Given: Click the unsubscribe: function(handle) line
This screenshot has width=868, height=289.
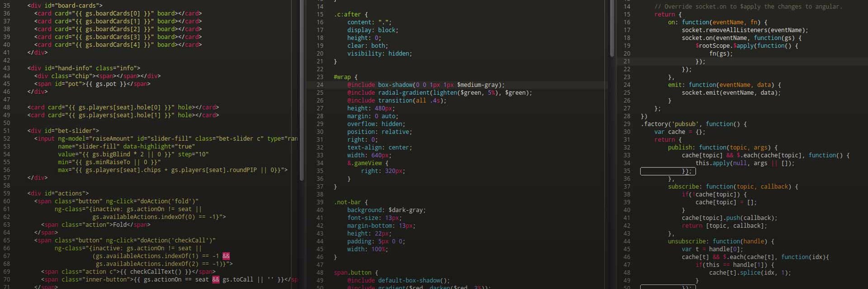Looking at the screenshot, I should pos(721,242).
